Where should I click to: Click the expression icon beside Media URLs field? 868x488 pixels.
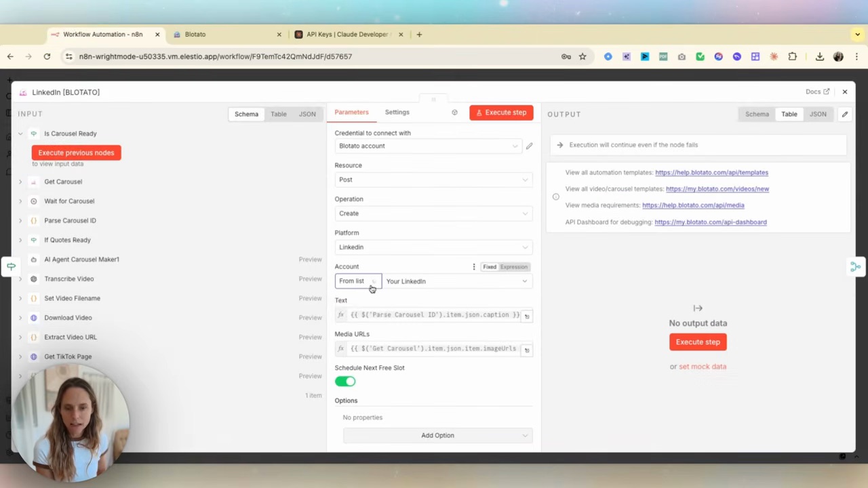pyautogui.click(x=527, y=350)
